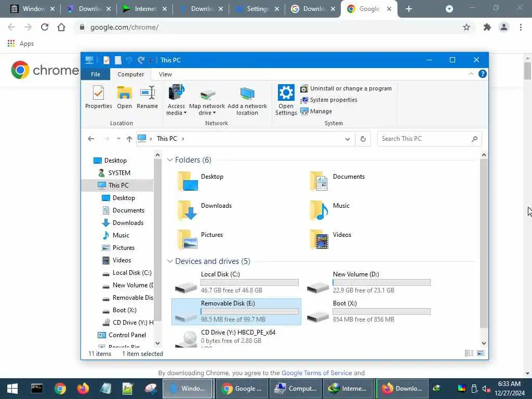The image size is (532, 399).
Task: Expand the address bar history dropdown
Action: pos(348,139)
